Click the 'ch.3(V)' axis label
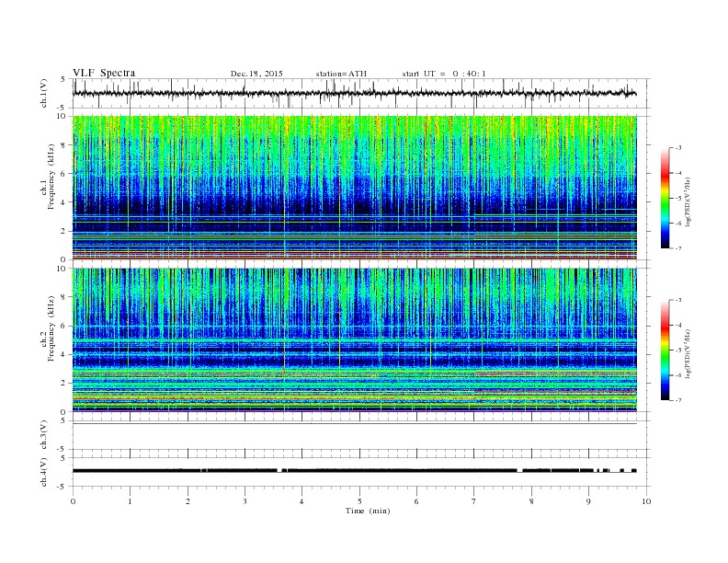The image size is (728, 563). pyautogui.click(x=43, y=435)
